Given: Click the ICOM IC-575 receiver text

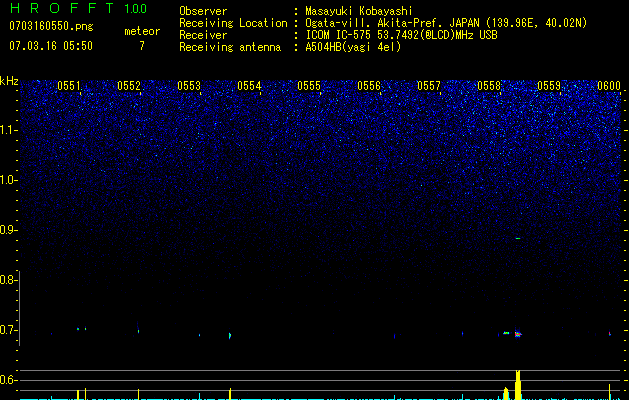Looking at the screenshot, I should 401,35.
